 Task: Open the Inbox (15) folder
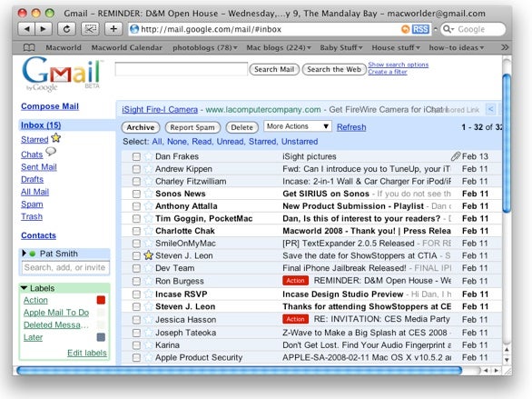point(41,125)
